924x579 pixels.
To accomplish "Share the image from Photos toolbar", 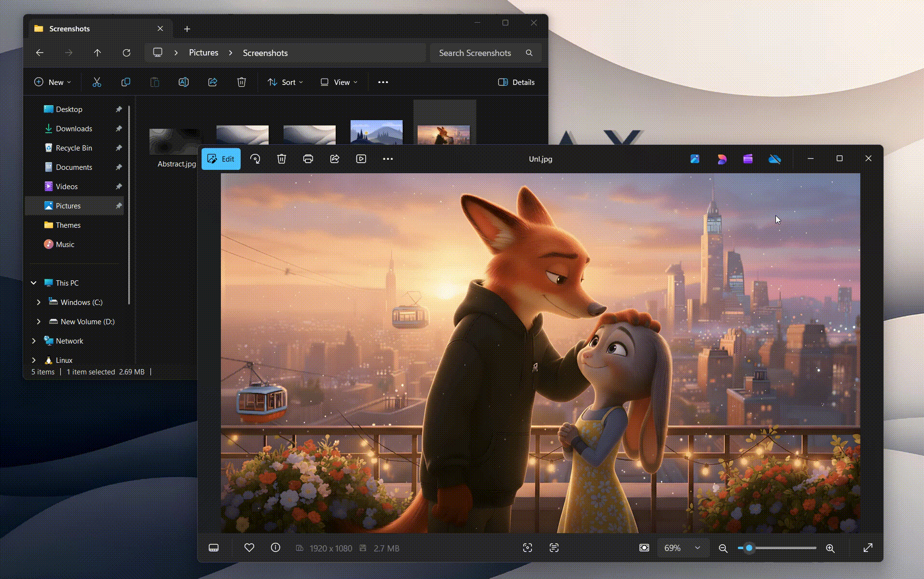I will coord(335,159).
